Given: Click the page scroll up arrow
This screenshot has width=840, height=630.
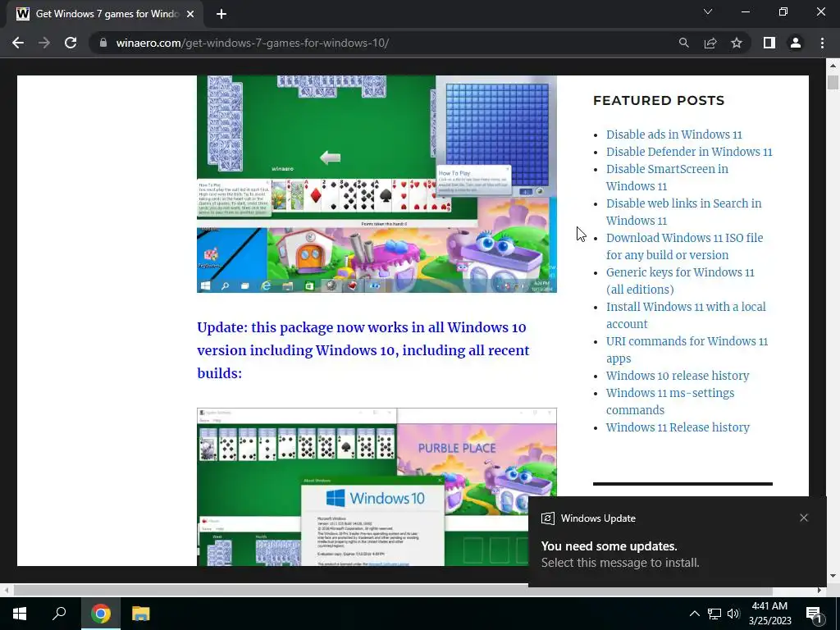Looking at the screenshot, I should (833, 66).
